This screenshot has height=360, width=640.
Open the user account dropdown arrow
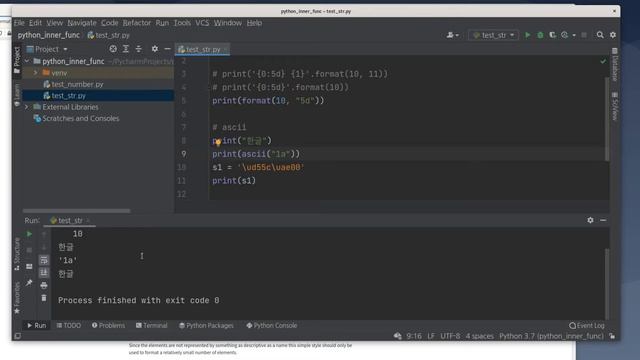(x=457, y=36)
